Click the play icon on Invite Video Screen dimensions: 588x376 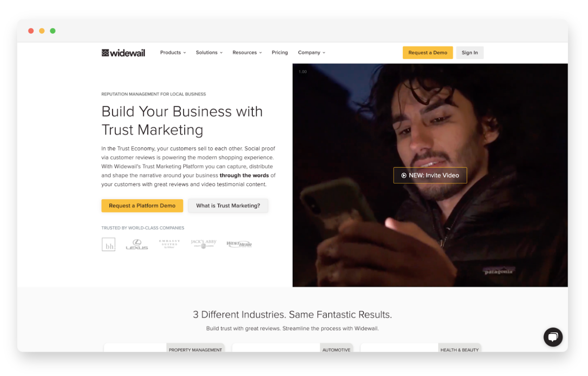click(x=404, y=175)
